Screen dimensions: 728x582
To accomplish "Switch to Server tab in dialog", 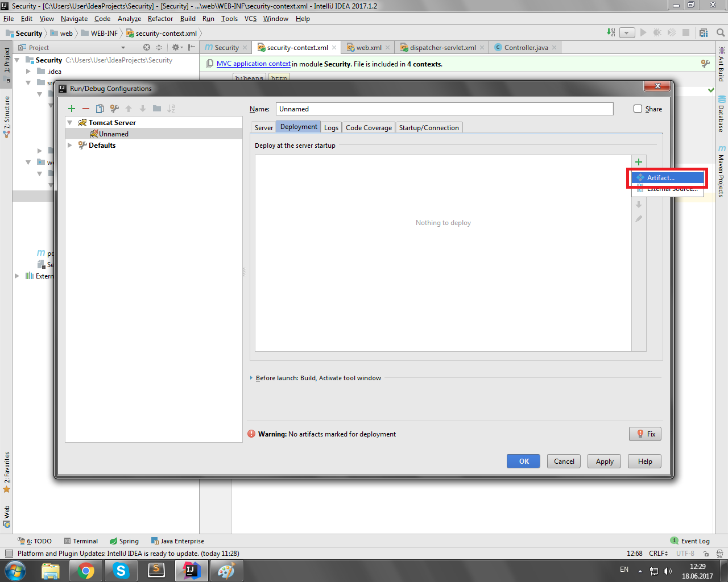I will coord(263,127).
